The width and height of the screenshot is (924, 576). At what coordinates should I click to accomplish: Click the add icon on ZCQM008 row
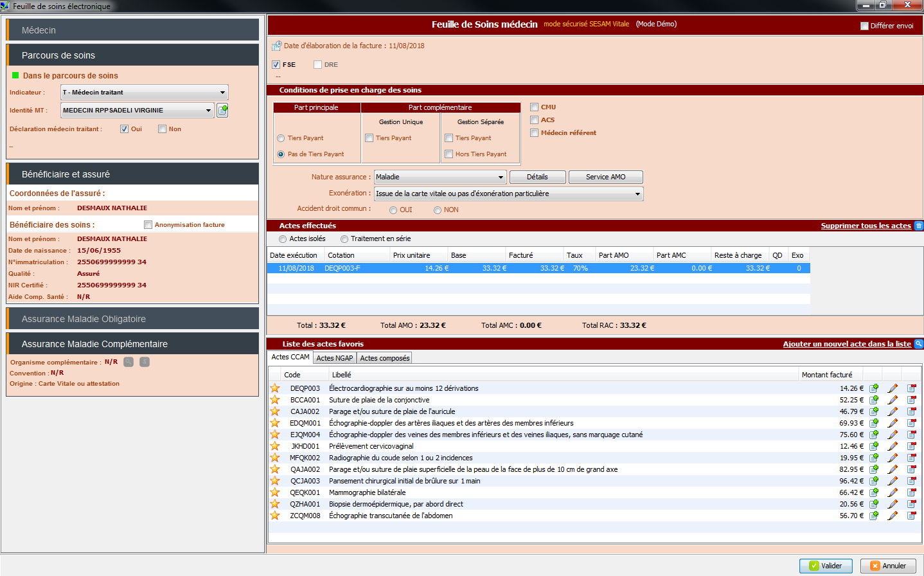pos(874,516)
